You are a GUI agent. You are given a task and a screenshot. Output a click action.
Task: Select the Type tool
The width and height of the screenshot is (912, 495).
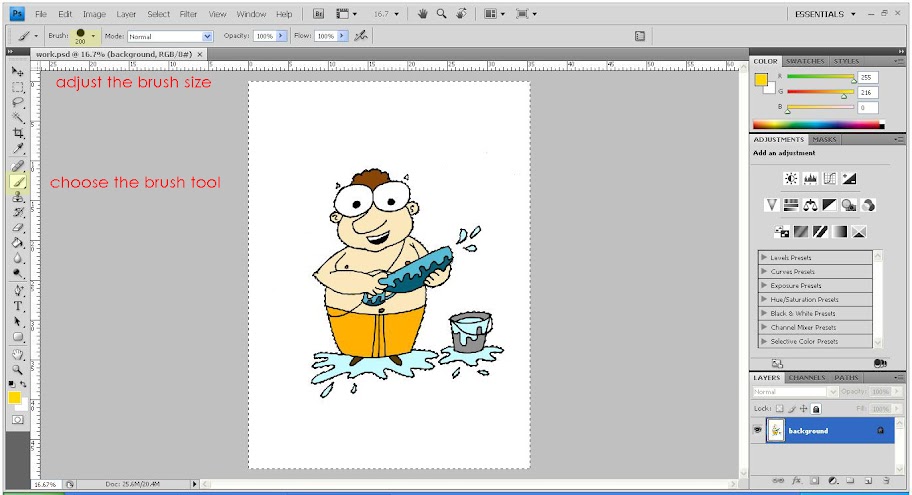coord(18,306)
